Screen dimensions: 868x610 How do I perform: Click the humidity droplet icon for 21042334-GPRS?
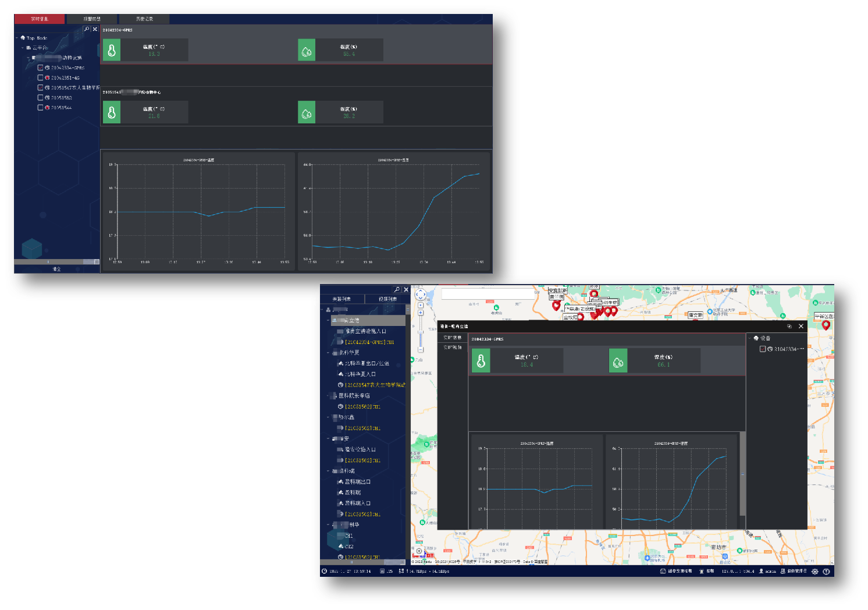tap(307, 51)
